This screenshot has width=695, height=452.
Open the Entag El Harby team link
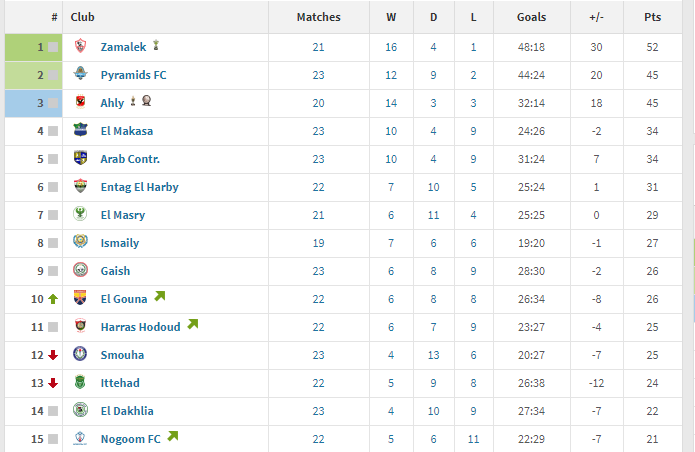(140, 187)
